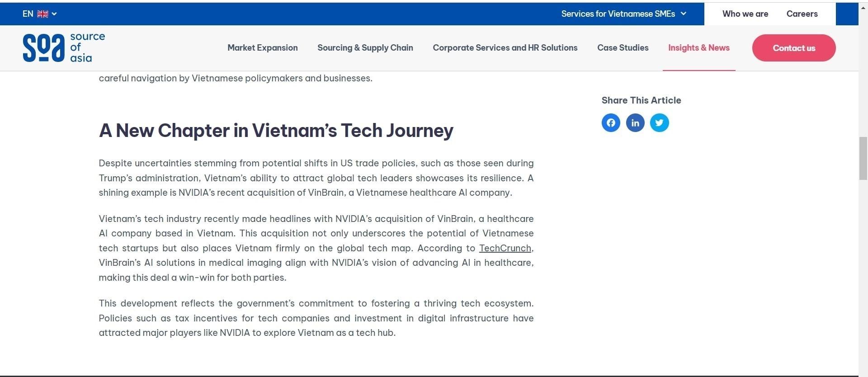Open Insights & News tab
This screenshot has height=377, width=868.
698,48
